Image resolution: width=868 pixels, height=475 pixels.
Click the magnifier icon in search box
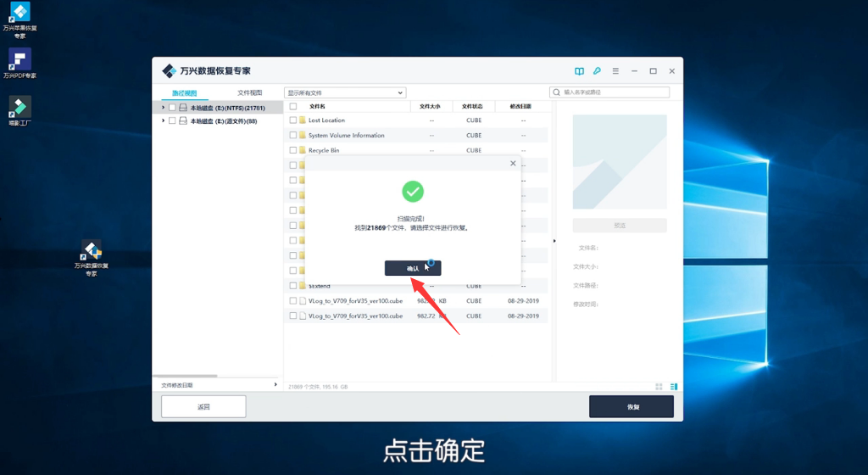(x=557, y=92)
